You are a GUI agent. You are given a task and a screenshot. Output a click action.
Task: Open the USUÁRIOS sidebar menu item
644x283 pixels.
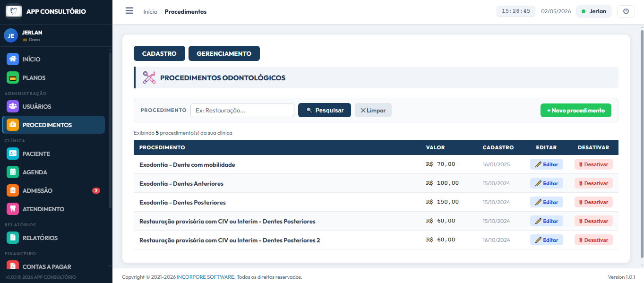tap(54, 106)
